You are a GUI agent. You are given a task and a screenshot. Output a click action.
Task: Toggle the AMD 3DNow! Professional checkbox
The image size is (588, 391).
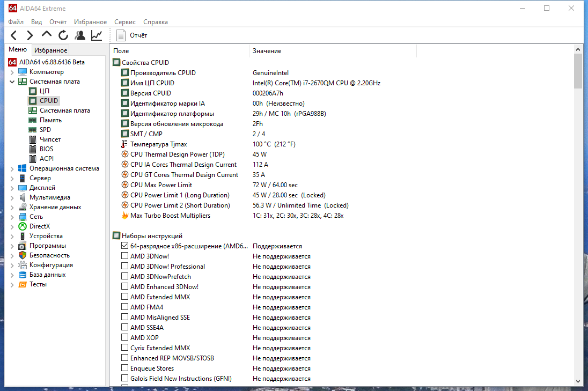click(125, 266)
